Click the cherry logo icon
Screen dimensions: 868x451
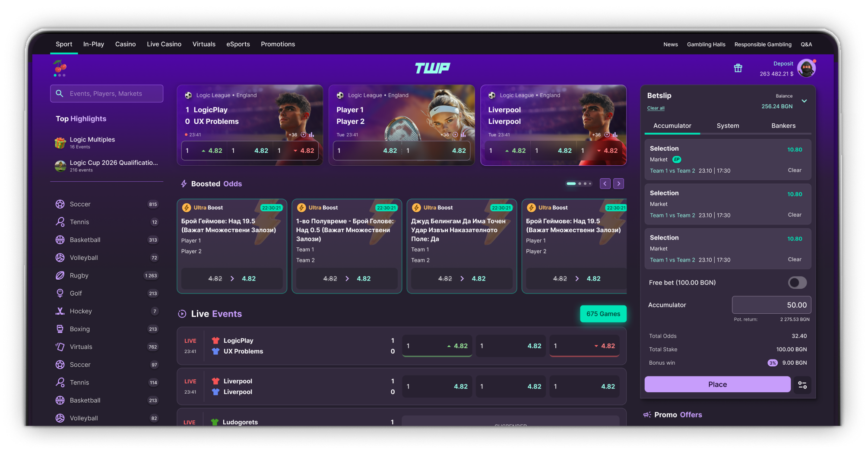point(60,67)
